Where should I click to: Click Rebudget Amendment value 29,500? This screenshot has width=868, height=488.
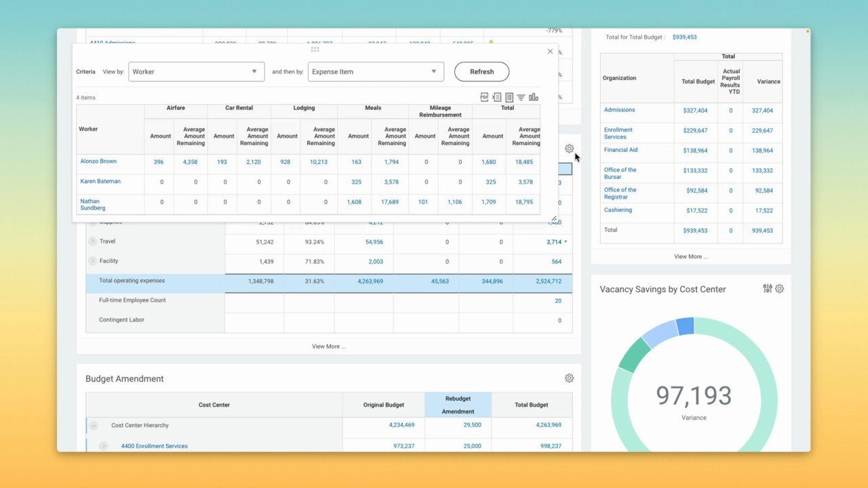pyautogui.click(x=472, y=425)
